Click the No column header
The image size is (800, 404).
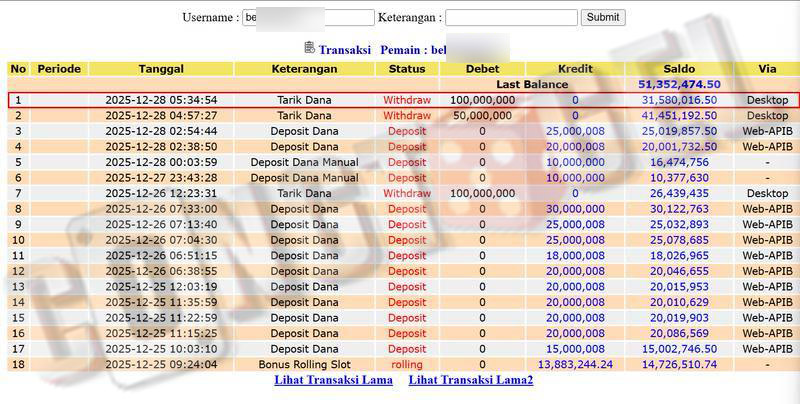[18, 69]
